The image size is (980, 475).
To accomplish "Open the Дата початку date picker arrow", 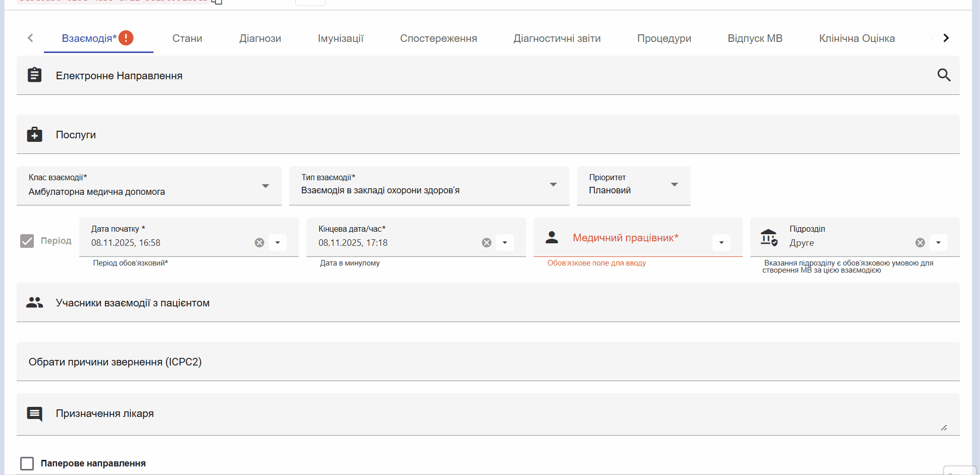I will pos(278,243).
